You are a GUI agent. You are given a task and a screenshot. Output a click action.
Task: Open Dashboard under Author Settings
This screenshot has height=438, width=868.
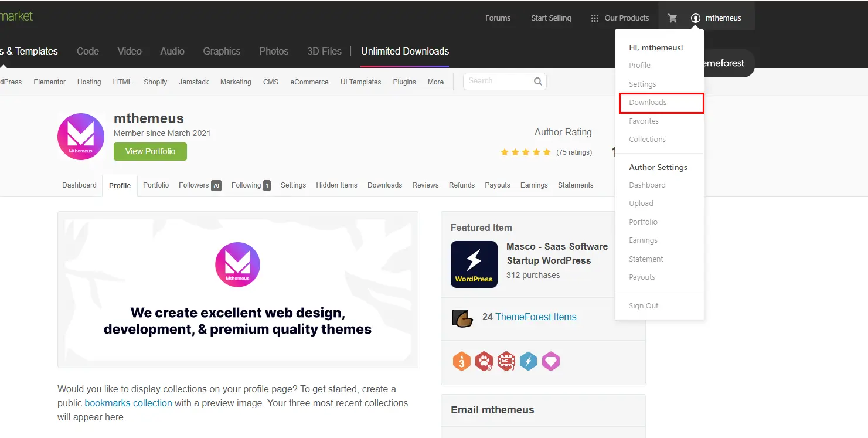click(647, 185)
